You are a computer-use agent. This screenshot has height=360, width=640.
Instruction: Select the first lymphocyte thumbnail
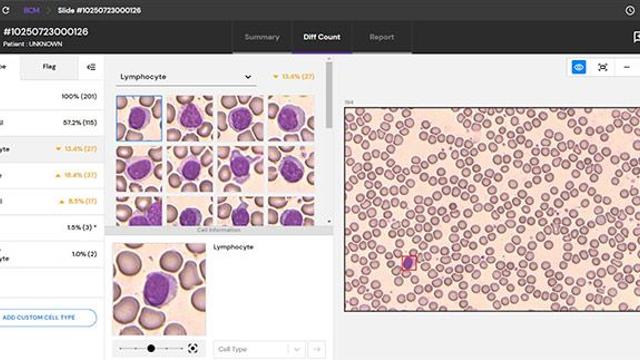click(139, 118)
